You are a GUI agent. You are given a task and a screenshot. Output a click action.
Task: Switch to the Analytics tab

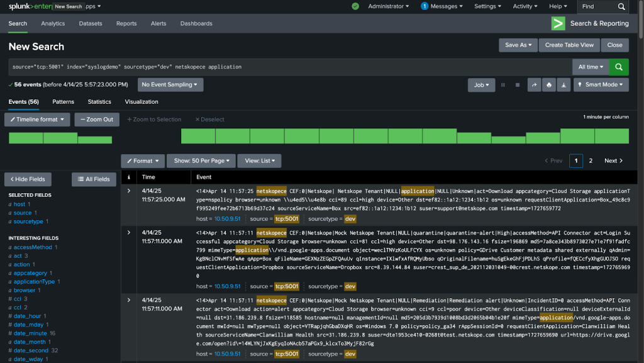tap(53, 23)
